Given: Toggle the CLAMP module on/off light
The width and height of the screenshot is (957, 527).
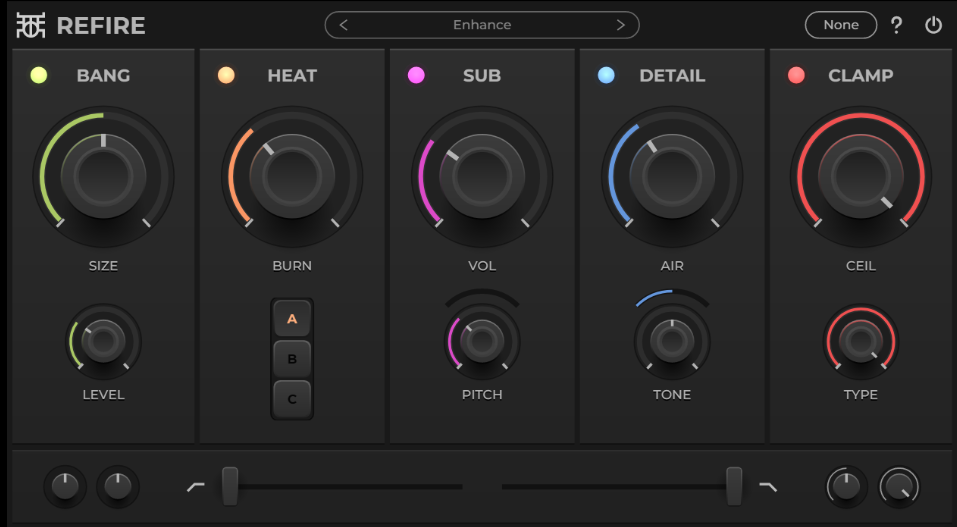Looking at the screenshot, I should tap(796, 75).
